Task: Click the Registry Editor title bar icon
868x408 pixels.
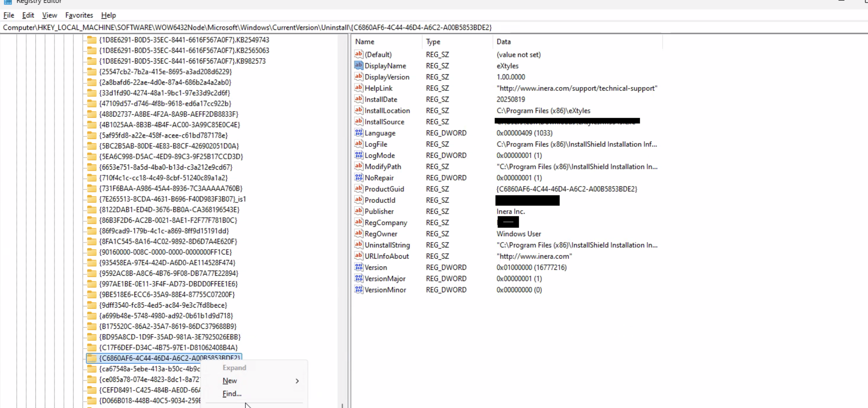Action: pyautogui.click(x=7, y=2)
